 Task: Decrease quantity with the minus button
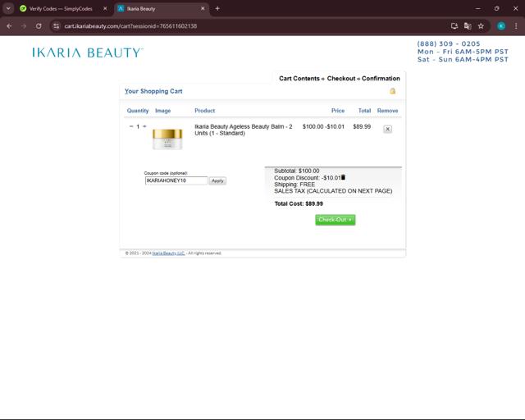pos(131,126)
